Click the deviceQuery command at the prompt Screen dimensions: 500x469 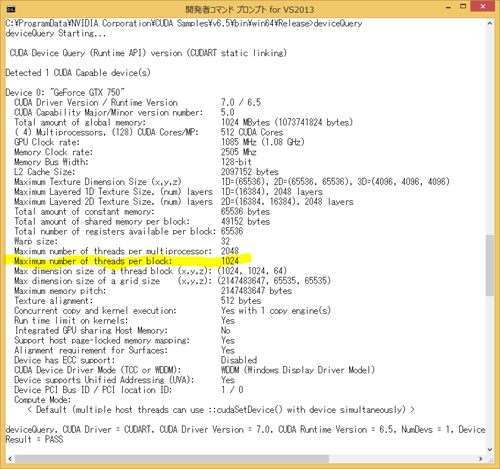[338, 24]
